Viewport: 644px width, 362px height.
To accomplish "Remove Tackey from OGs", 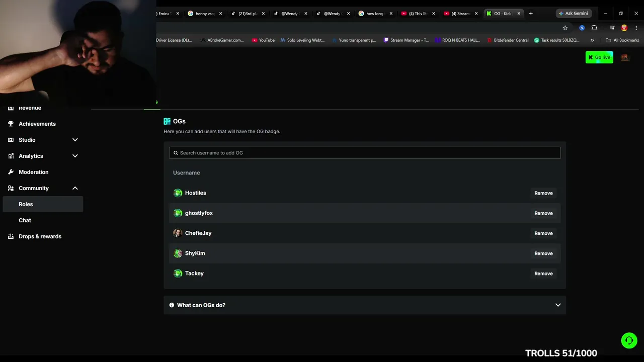I will pos(543,274).
